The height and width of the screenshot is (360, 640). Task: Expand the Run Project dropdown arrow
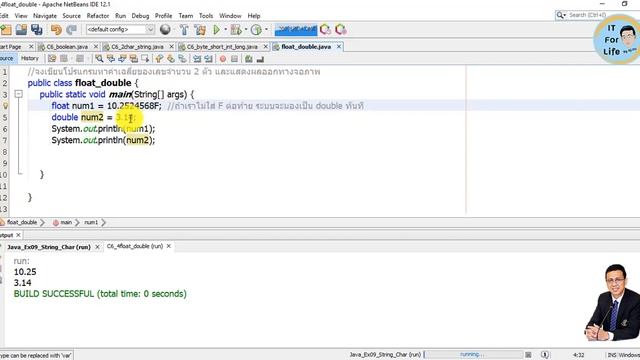[x=225, y=29]
